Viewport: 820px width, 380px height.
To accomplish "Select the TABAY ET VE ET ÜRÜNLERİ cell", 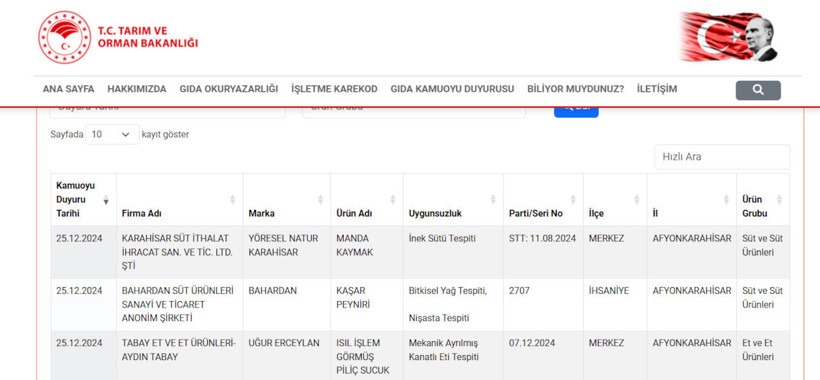I will 179,355.
